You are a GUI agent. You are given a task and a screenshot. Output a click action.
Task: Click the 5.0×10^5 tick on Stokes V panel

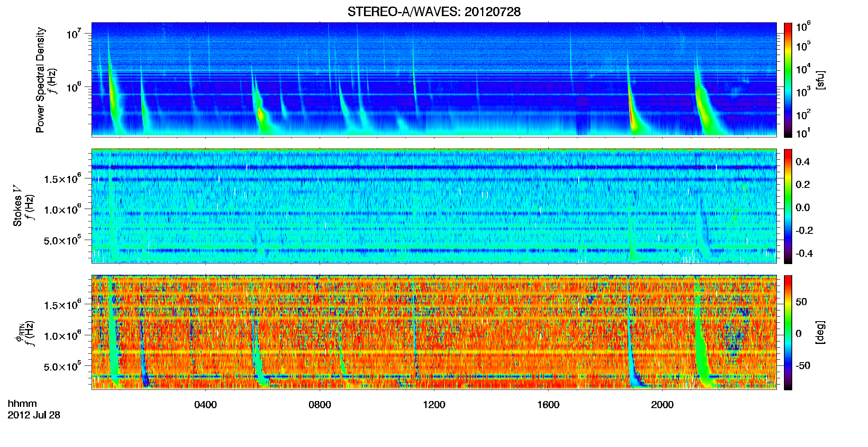pyautogui.click(x=63, y=240)
